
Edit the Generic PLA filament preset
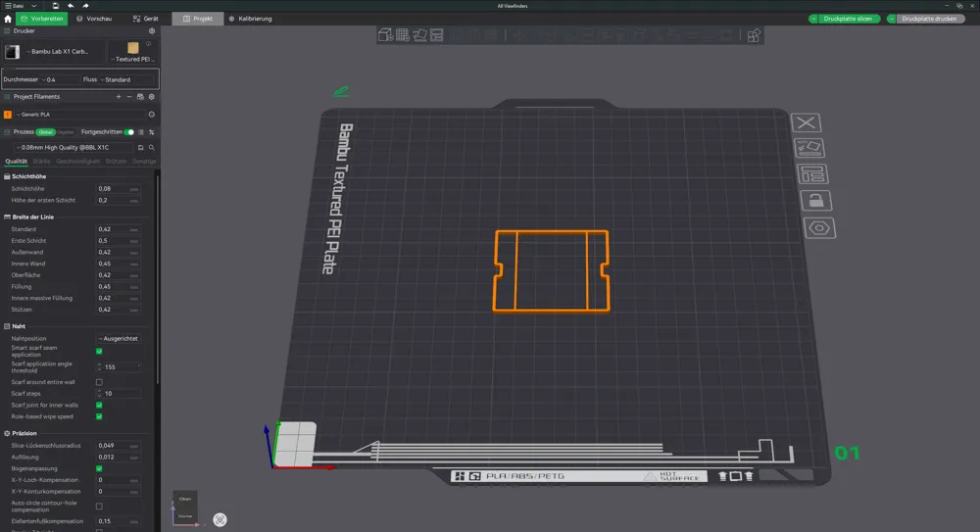click(151, 115)
